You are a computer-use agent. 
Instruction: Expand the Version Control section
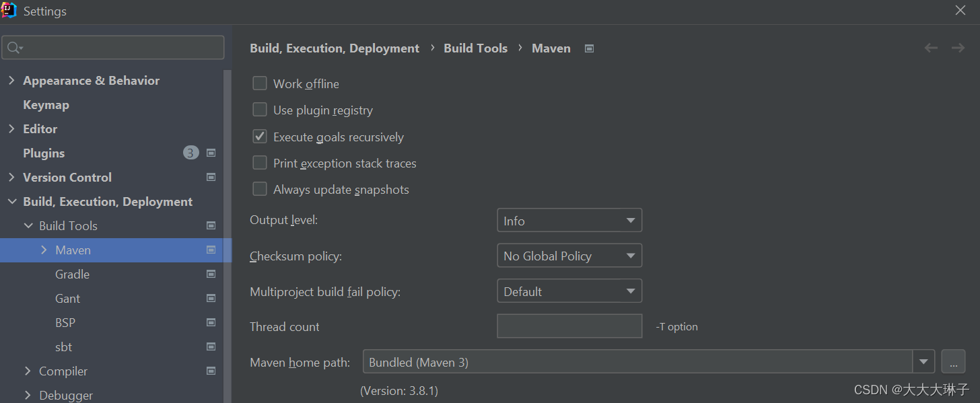click(x=11, y=177)
